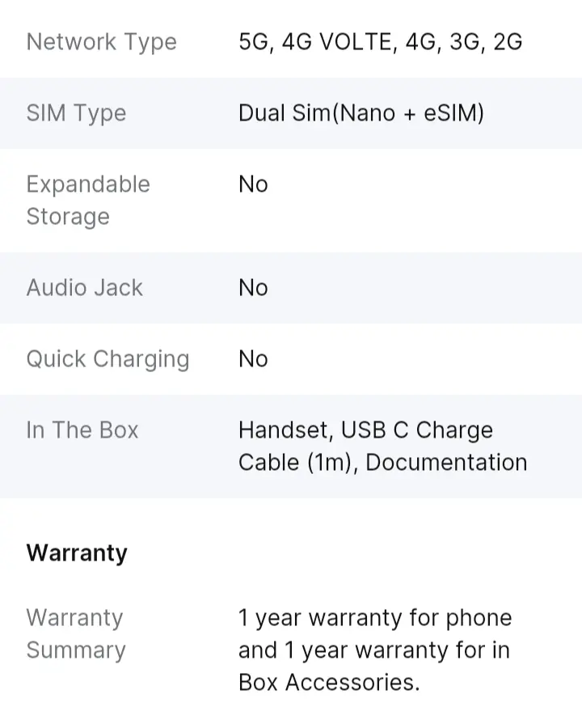This screenshot has height=728, width=582.
Task: Click the Warranty Summary label
Action: pyautogui.click(x=76, y=633)
